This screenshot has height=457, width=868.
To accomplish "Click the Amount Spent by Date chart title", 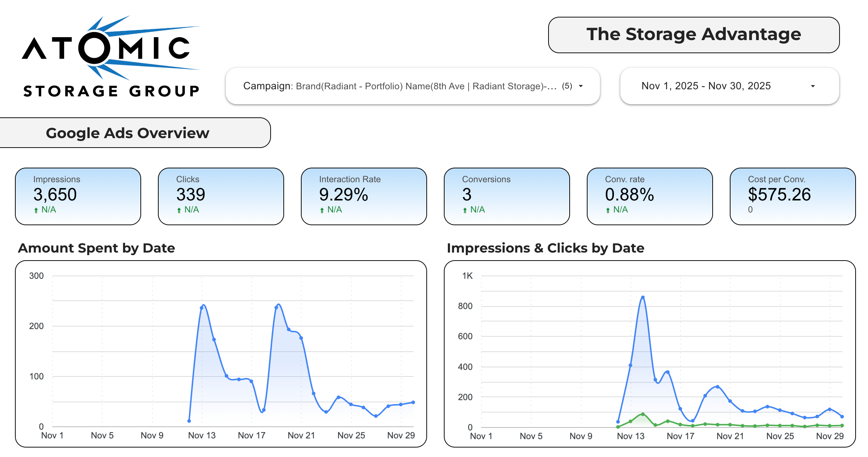I will coord(97,248).
